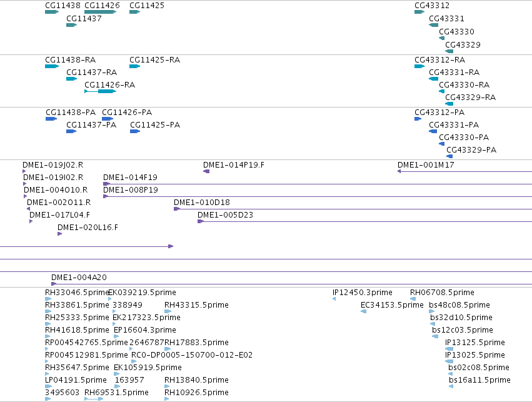This screenshot has height=402, width=532.
Task: Open the CG43331 gene label
Action: [x=446, y=19]
